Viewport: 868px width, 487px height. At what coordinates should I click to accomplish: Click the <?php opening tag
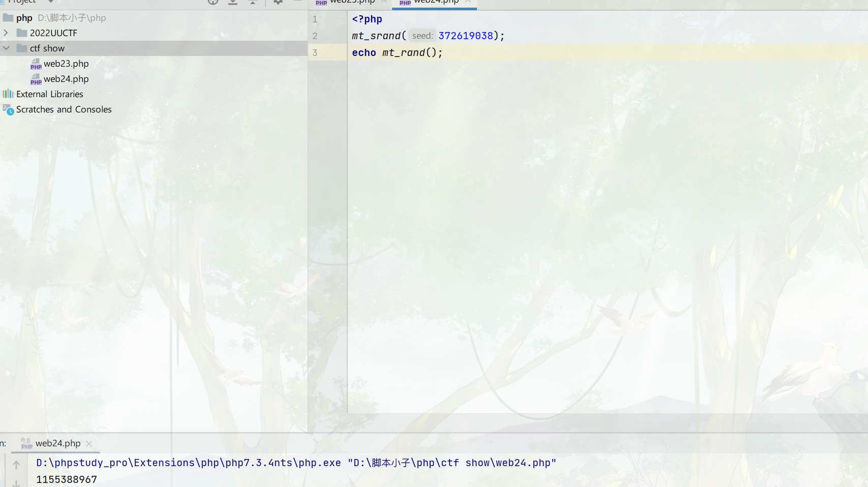[x=367, y=19]
